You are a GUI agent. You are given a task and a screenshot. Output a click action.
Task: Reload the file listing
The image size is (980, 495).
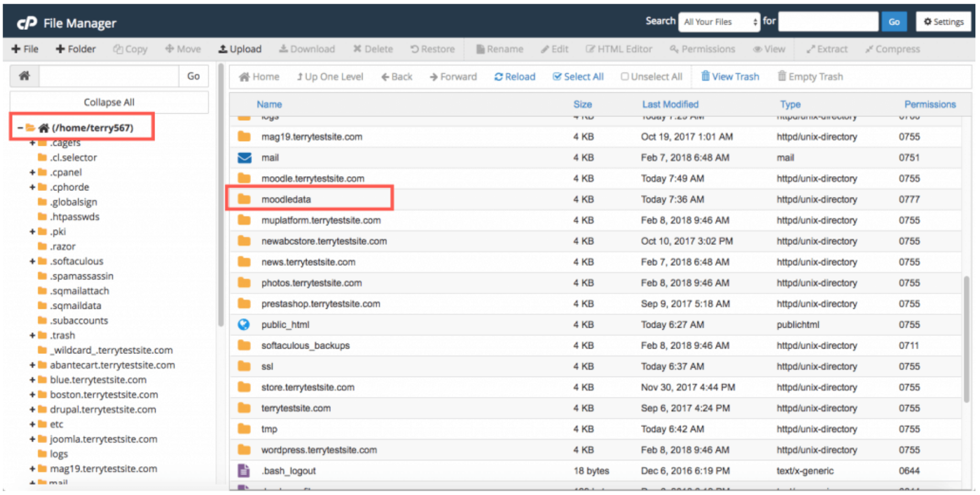click(x=515, y=77)
